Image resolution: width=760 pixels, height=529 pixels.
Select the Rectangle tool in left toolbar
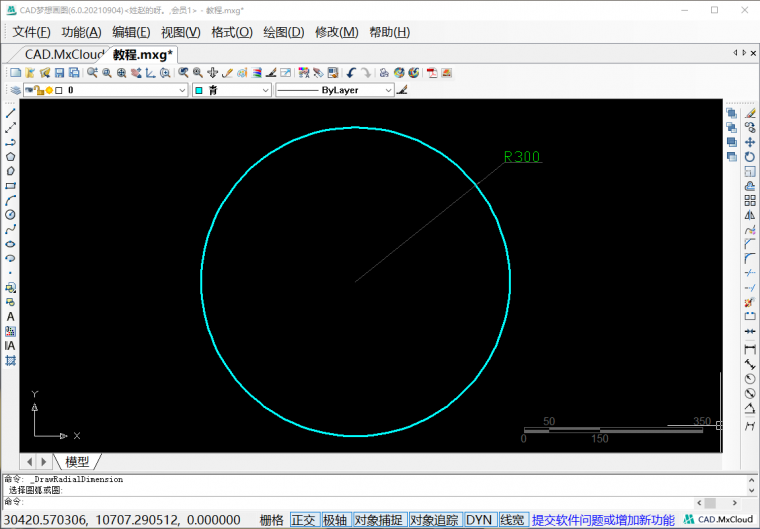(10, 186)
